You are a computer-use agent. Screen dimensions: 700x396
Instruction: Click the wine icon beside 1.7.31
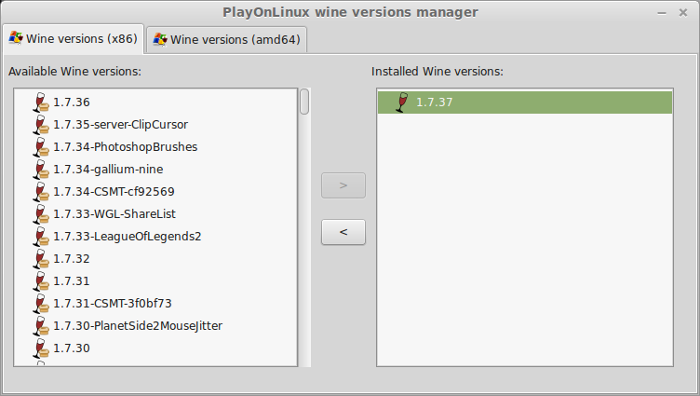coord(41,281)
